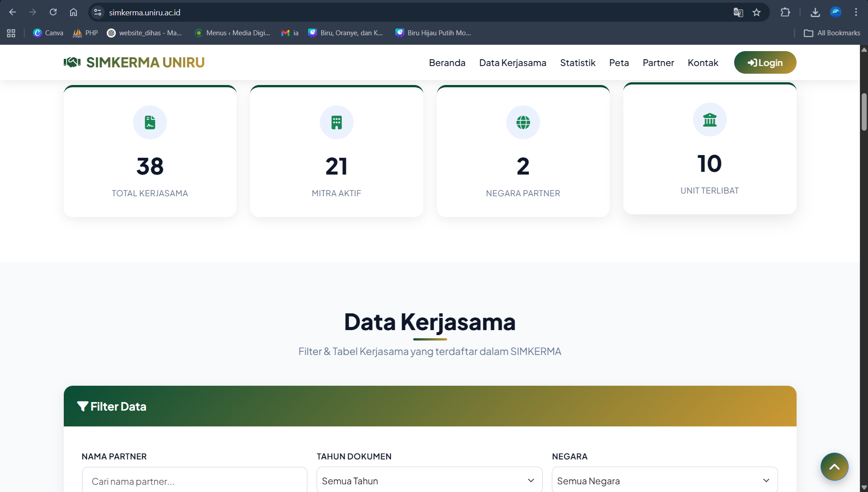Open the browser home icon
This screenshot has height=492, width=868.
click(73, 12)
